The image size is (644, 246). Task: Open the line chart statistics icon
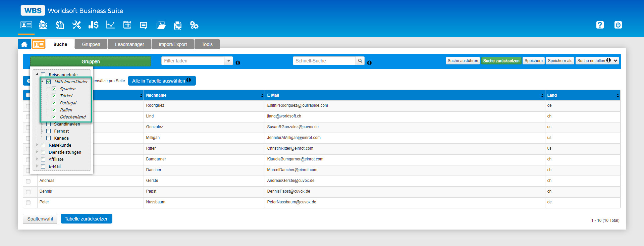(x=110, y=25)
